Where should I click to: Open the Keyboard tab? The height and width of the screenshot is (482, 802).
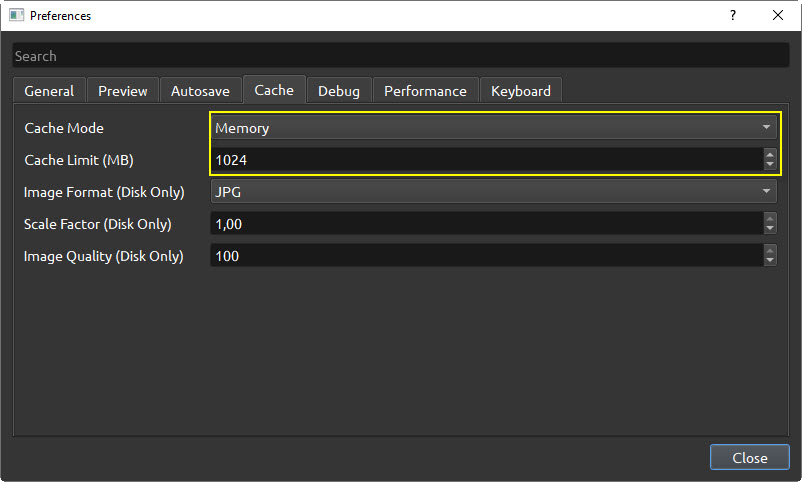tap(521, 91)
